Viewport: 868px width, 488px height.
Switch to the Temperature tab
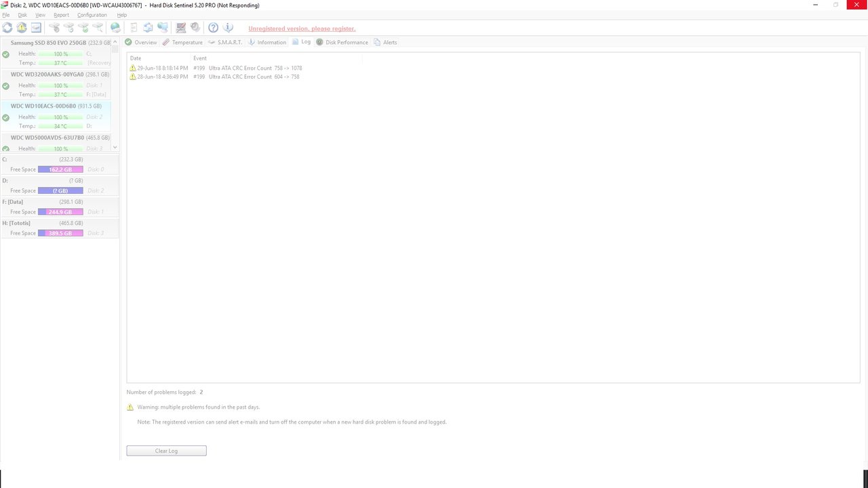click(x=182, y=42)
